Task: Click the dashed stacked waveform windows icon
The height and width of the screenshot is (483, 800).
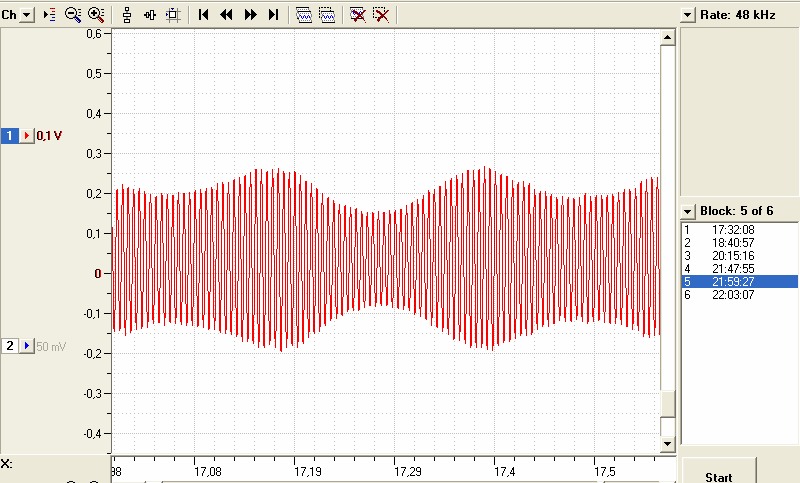Action: tap(327, 15)
